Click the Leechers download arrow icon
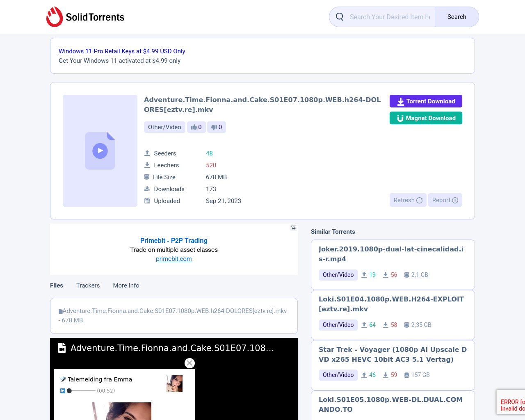Image resolution: width=525 pixels, height=420 pixels. click(147, 165)
